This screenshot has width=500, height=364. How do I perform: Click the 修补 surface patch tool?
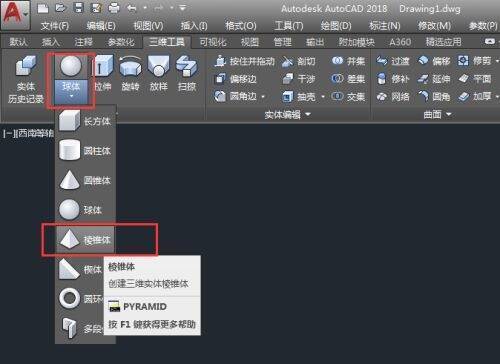tap(393, 79)
